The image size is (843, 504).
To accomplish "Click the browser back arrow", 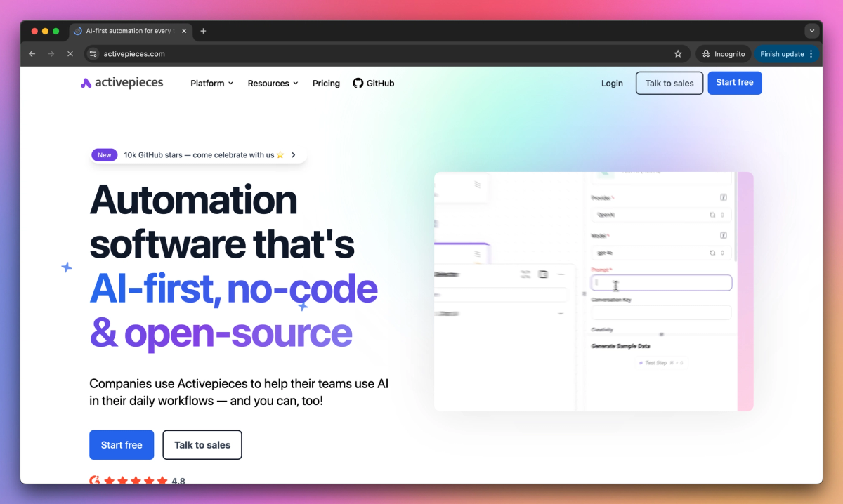I will [32, 53].
